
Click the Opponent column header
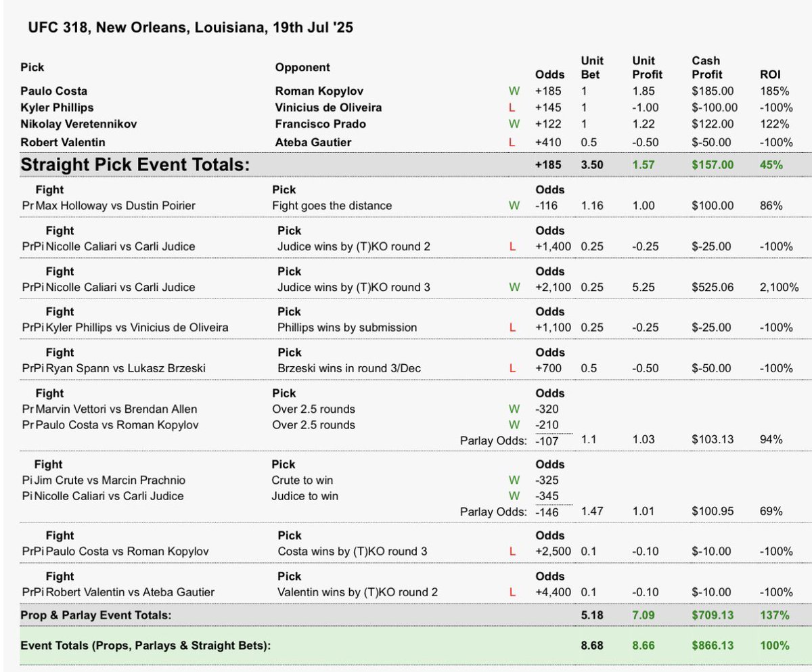point(302,67)
